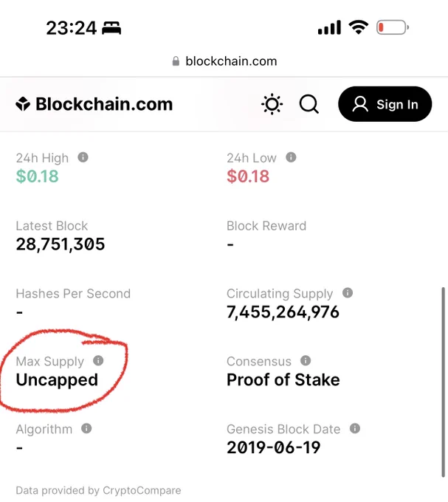Click the Sign In button

tap(385, 104)
